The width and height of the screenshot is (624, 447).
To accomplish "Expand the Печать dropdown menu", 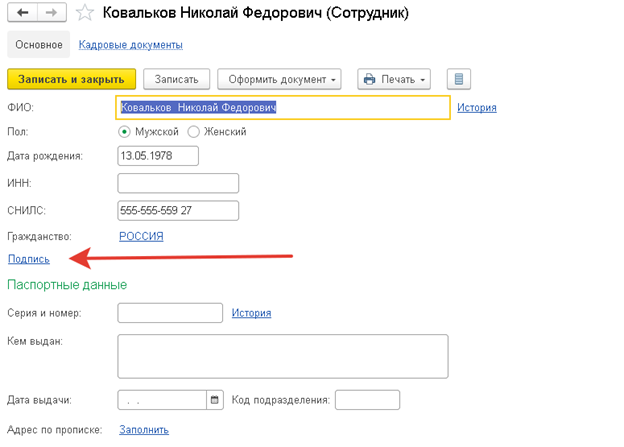I will 394,79.
